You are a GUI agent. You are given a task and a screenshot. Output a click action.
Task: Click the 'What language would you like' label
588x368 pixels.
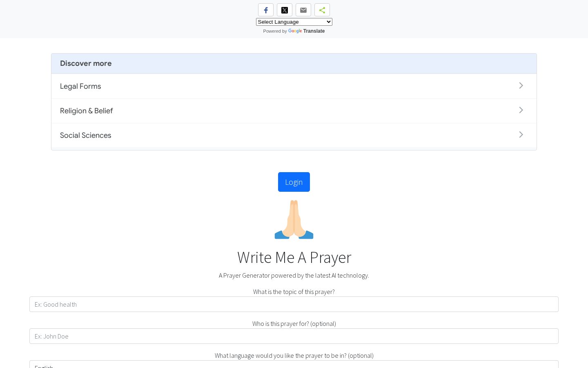pyautogui.click(x=294, y=355)
